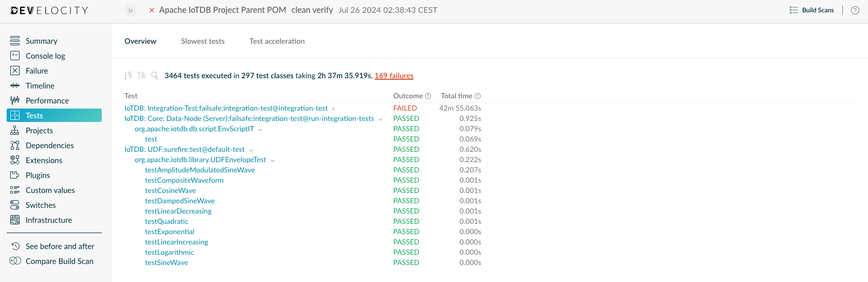Click the collapse all tests icon
The width and height of the screenshot is (868, 282).
(x=142, y=76)
